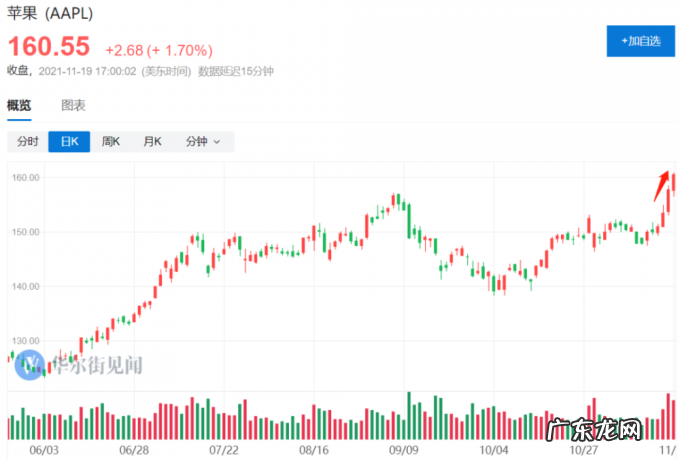The image size is (680, 459).
Task: Click the 160.00 price axis label
Action: point(24,178)
